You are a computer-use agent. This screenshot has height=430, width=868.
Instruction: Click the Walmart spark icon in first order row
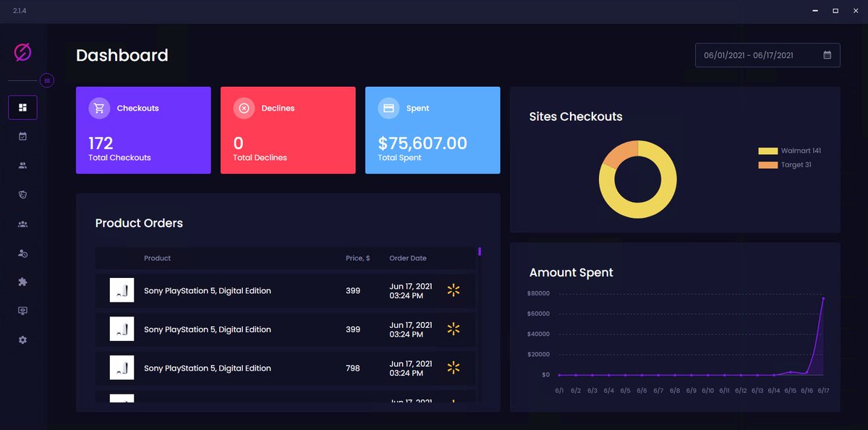point(454,290)
